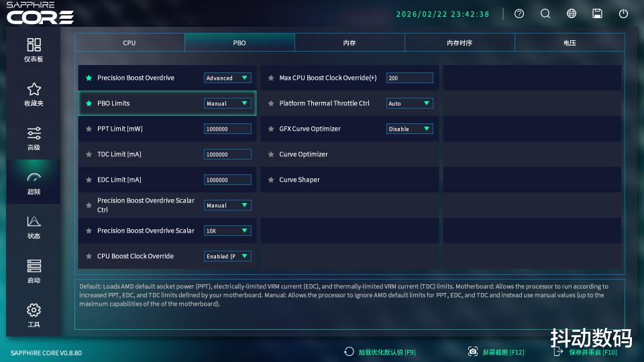Toggle favorite star for PPT Limit [mW]

[x=89, y=129]
